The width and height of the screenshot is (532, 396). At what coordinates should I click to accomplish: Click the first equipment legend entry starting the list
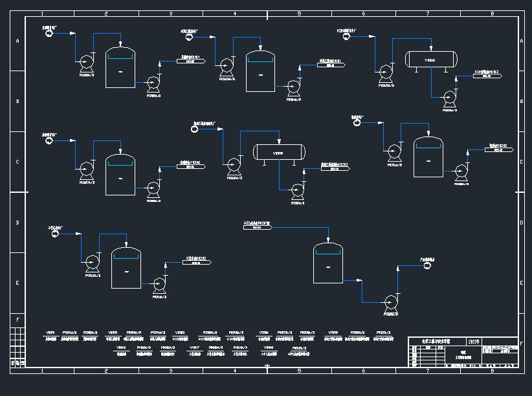[50, 336]
